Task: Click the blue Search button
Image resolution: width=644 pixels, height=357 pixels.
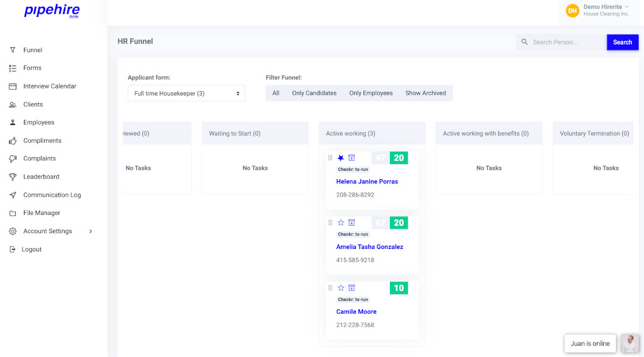Action: coord(622,42)
